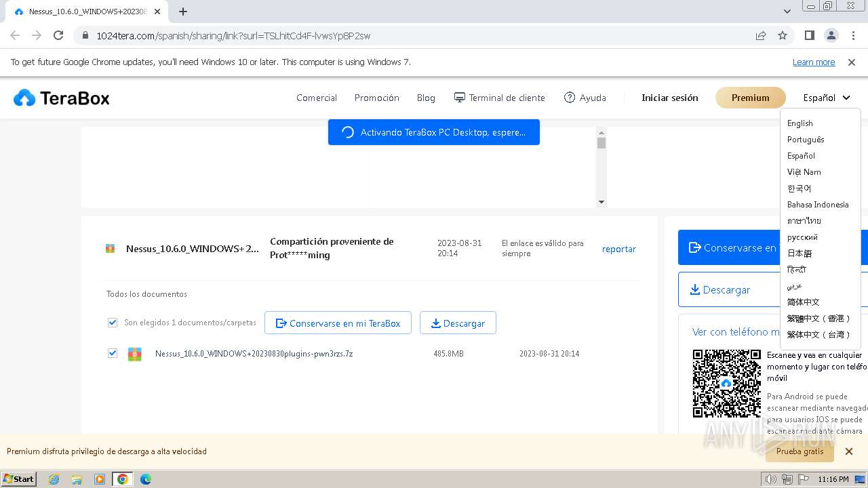Open media player from taskbar
The height and width of the screenshot is (488, 868).
tap(100, 479)
